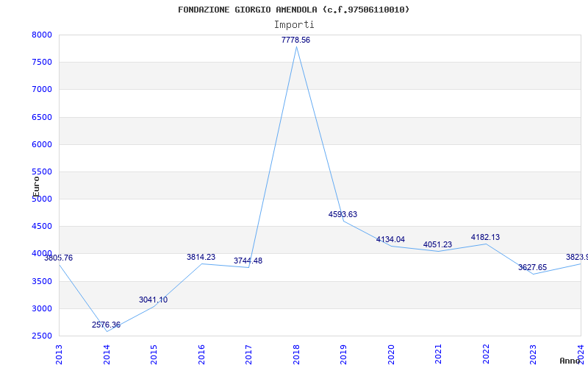
Task: Click the x-axis year 2015
Action: pyautogui.click(x=154, y=355)
